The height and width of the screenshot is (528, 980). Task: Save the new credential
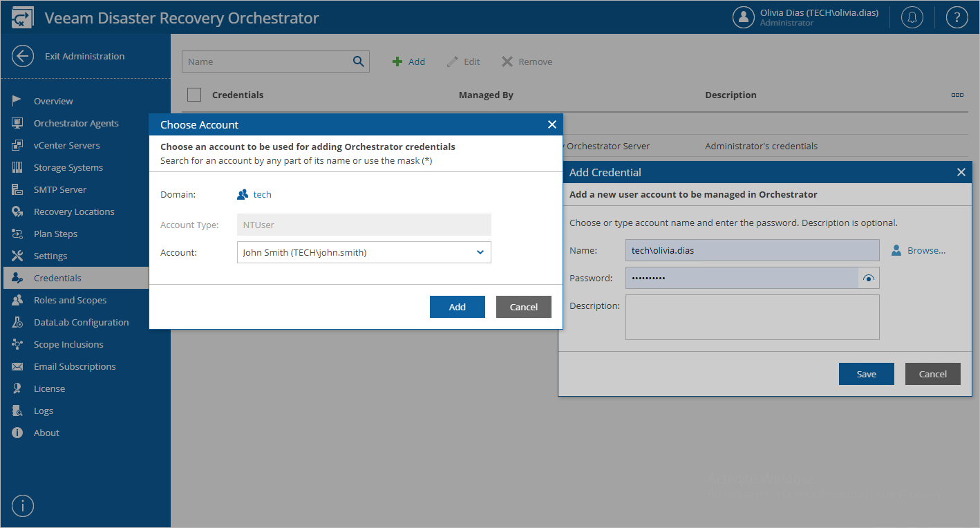tap(867, 374)
